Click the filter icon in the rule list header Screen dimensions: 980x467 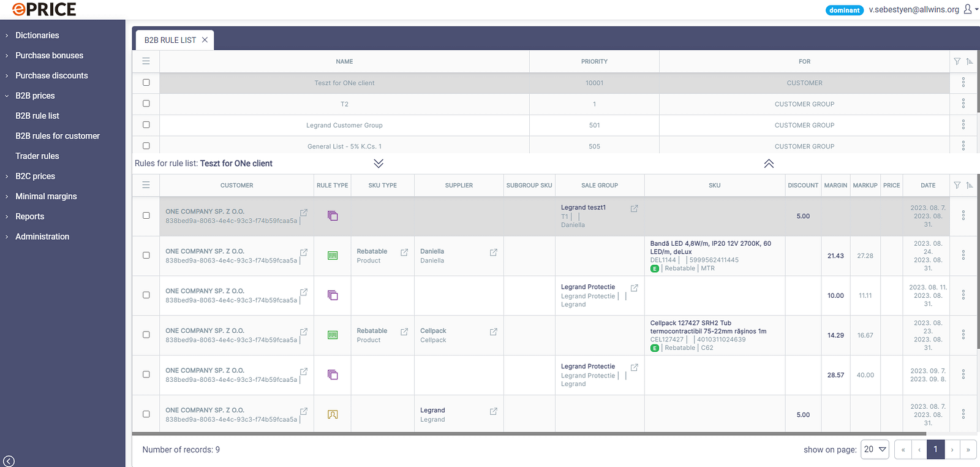957,61
